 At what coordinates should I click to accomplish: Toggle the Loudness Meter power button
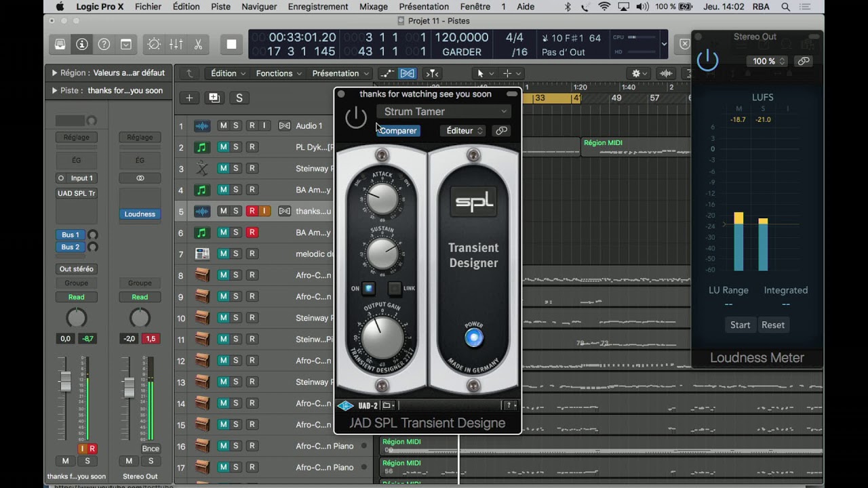click(x=707, y=60)
